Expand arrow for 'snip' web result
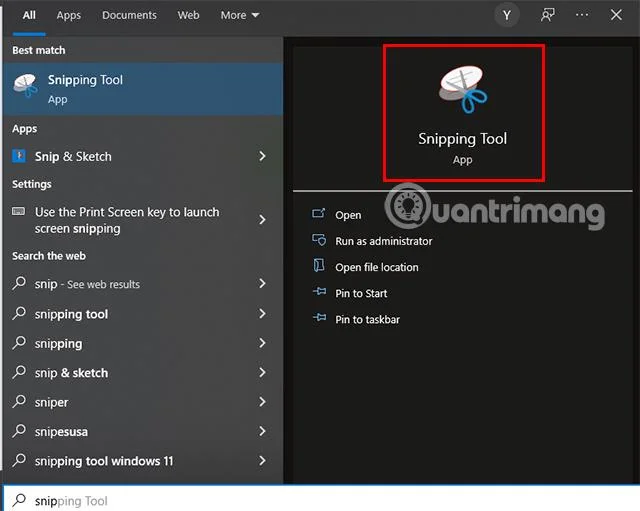The height and width of the screenshot is (511, 640). coord(262,284)
